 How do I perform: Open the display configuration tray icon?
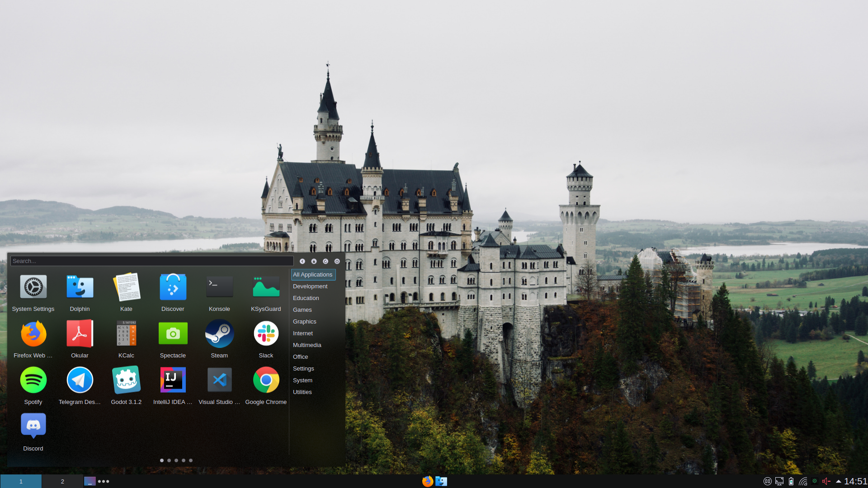tap(779, 481)
